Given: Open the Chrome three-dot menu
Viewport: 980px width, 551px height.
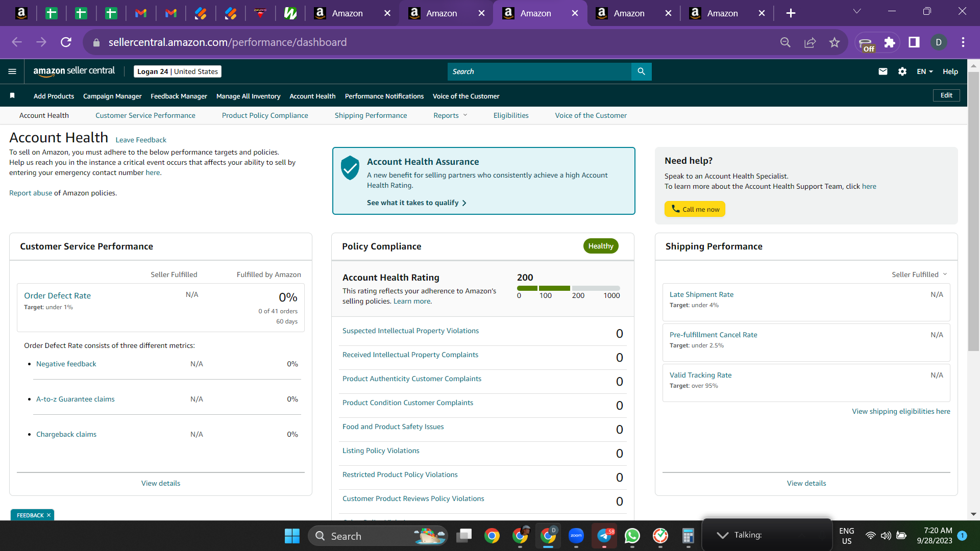Looking at the screenshot, I should (963, 42).
